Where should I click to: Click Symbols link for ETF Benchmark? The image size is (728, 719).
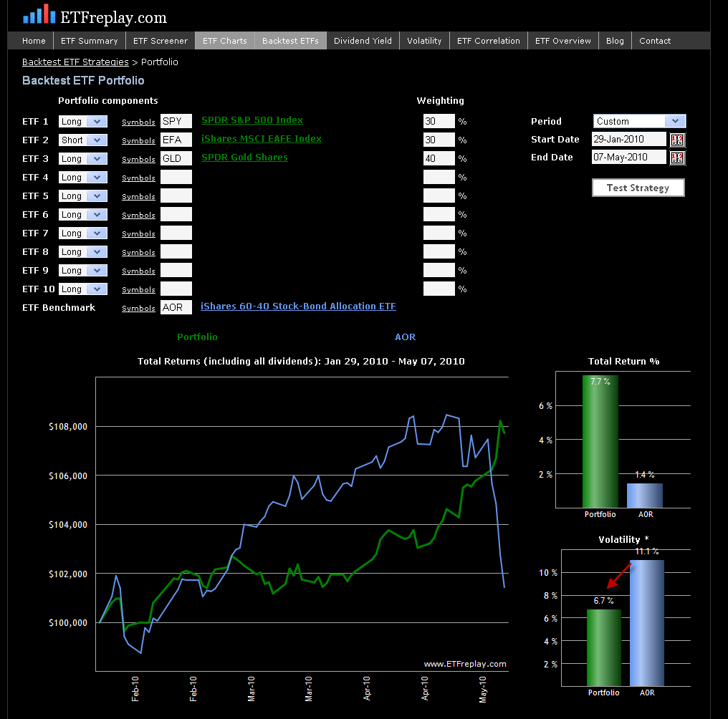click(138, 308)
